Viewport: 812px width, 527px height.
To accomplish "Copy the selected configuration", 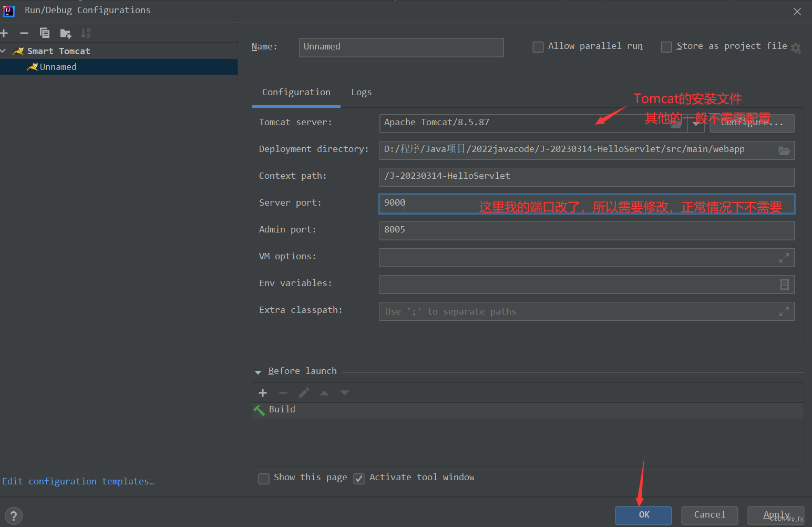I will tap(45, 33).
